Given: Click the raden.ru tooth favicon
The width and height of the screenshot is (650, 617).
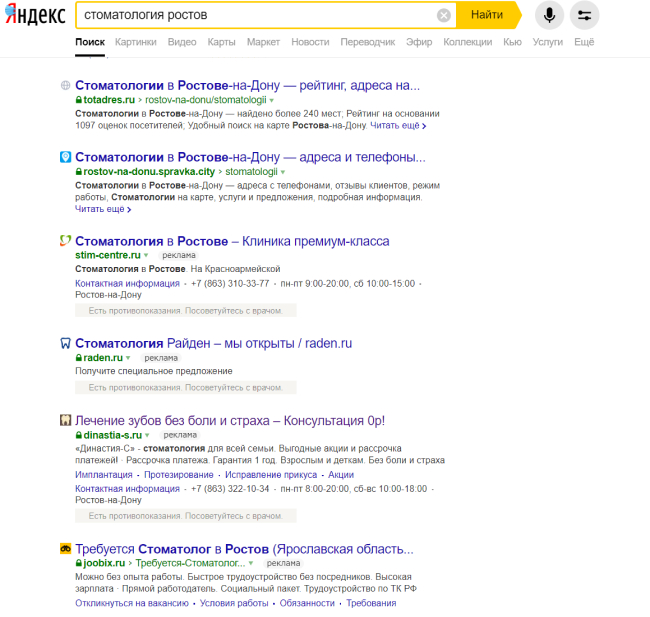Looking at the screenshot, I should 65,343.
